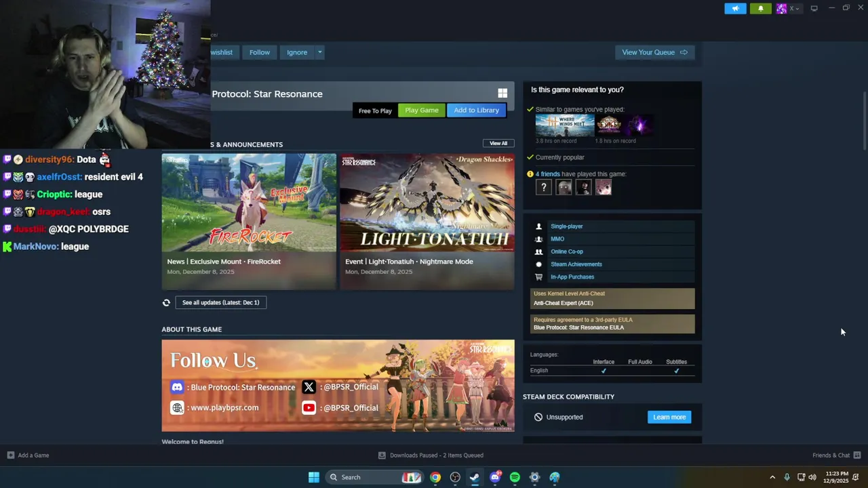Open the FireRocket Exclusive Mount news card
Image resolution: width=868 pixels, height=488 pixels.
click(x=249, y=221)
